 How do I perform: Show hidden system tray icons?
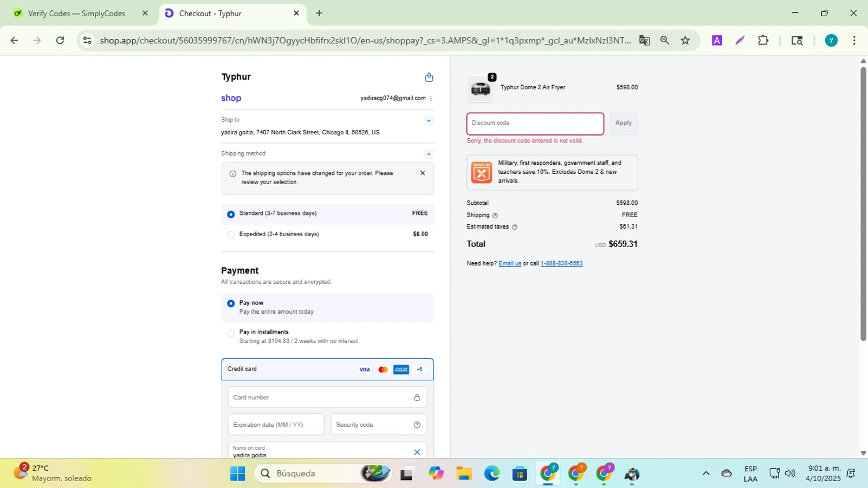(x=706, y=474)
